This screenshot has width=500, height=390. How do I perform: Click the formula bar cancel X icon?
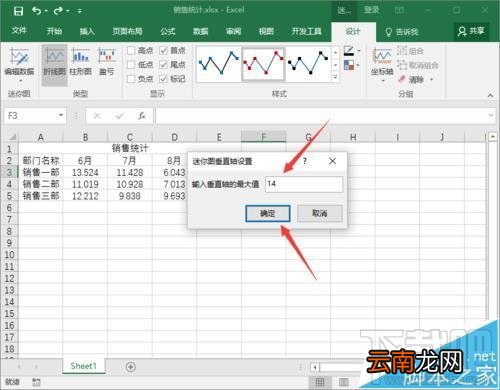click(x=97, y=116)
